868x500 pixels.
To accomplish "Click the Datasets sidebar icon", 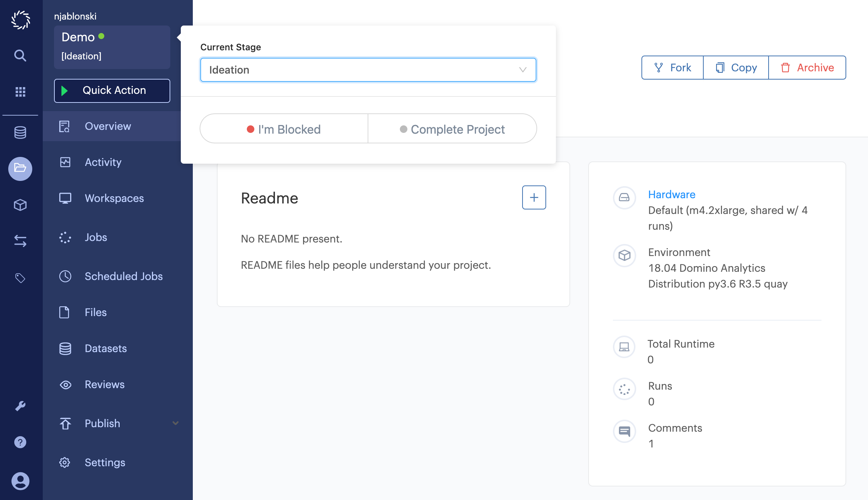I will 66,348.
